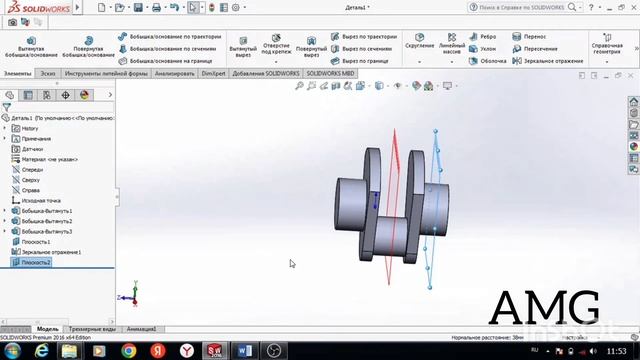Open Инструменты литейной формы tab

coord(106,74)
